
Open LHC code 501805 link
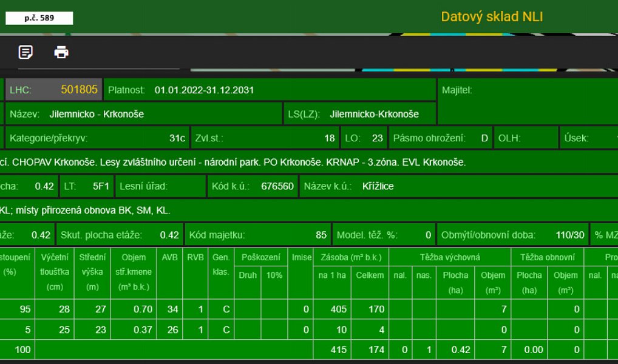point(79,89)
